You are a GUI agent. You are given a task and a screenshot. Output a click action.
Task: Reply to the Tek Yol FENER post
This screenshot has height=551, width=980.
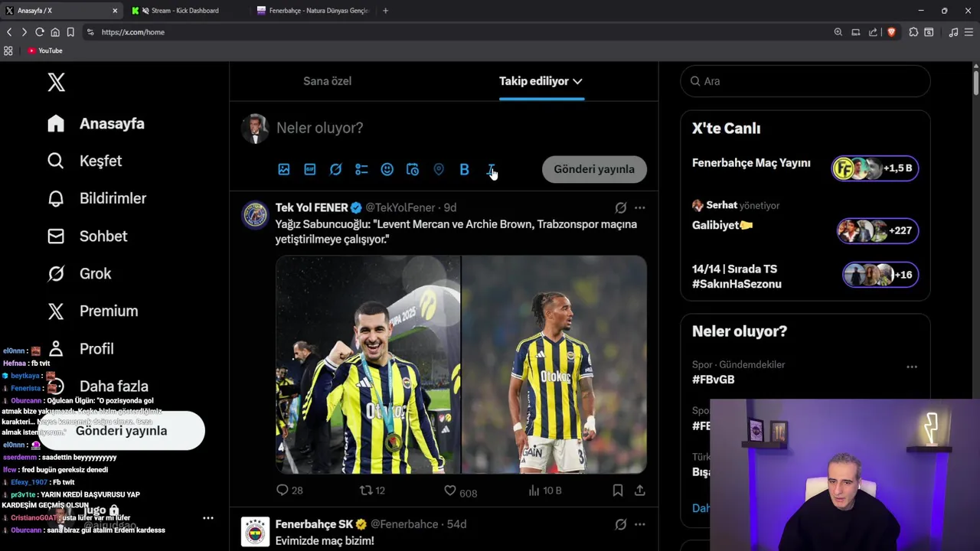(289, 491)
